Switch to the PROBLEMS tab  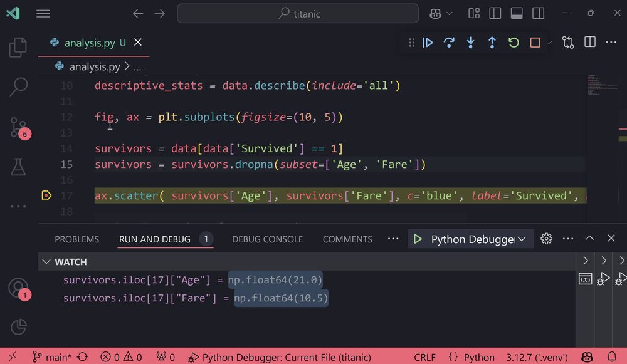click(76, 239)
